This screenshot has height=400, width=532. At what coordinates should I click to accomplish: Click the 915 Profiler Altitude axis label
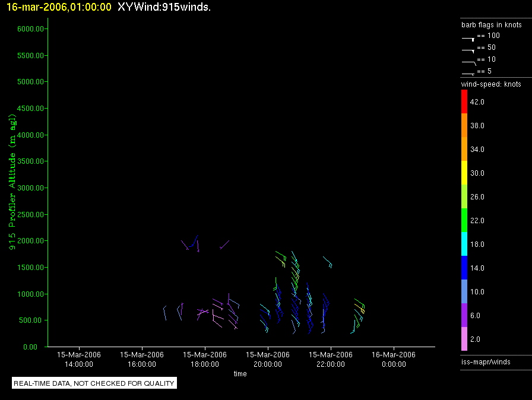[12, 182]
